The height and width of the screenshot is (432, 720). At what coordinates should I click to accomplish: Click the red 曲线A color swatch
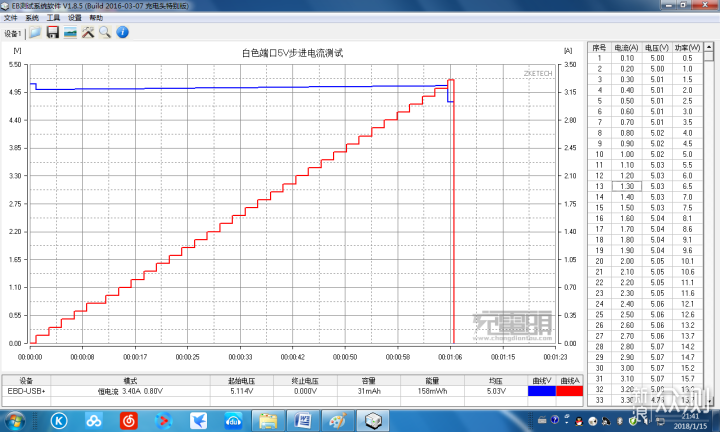coord(569,391)
